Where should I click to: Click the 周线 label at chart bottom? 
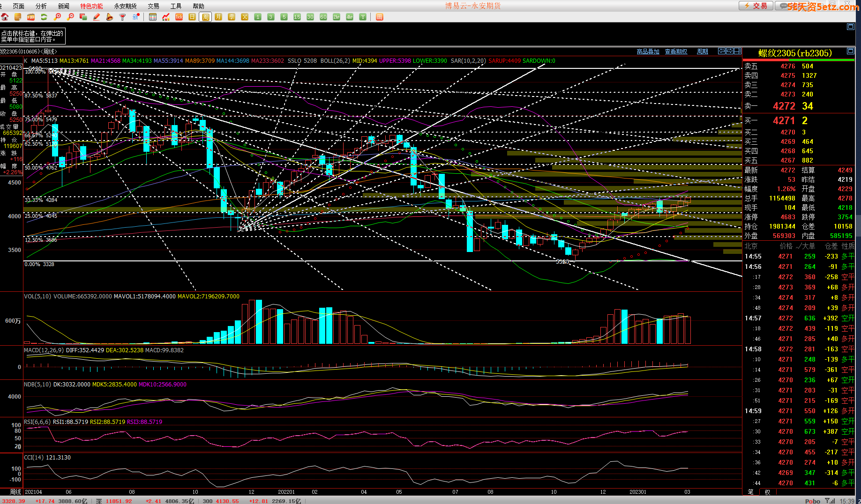pyautogui.click(x=15, y=492)
